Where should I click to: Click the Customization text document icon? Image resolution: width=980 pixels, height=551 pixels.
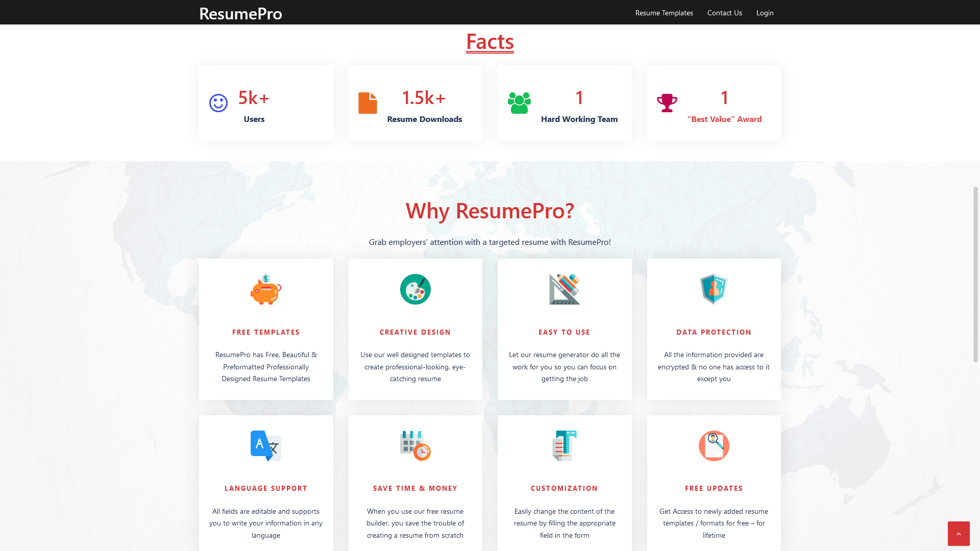(565, 445)
